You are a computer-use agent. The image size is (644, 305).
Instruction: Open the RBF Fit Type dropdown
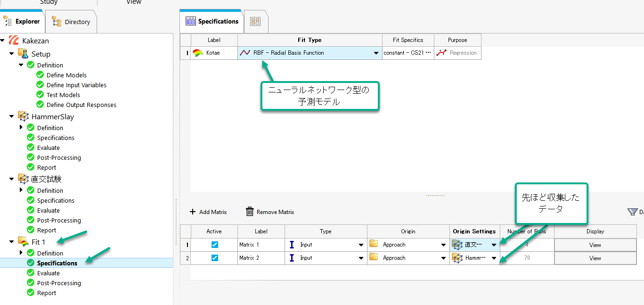[376, 53]
